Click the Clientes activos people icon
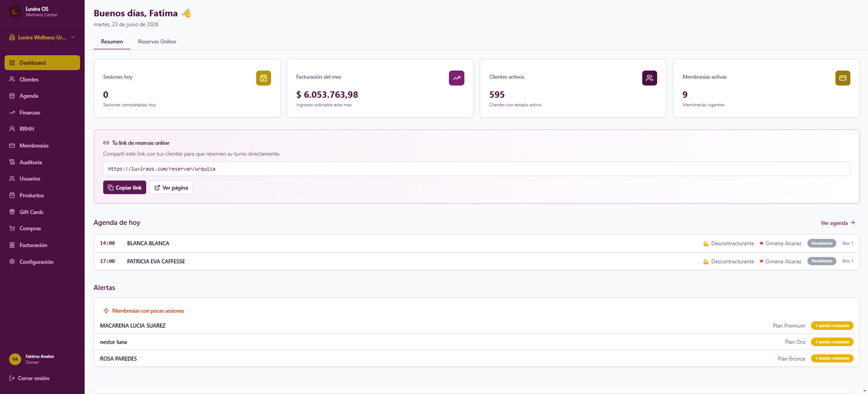The image size is (868, 394). (650, 78)
